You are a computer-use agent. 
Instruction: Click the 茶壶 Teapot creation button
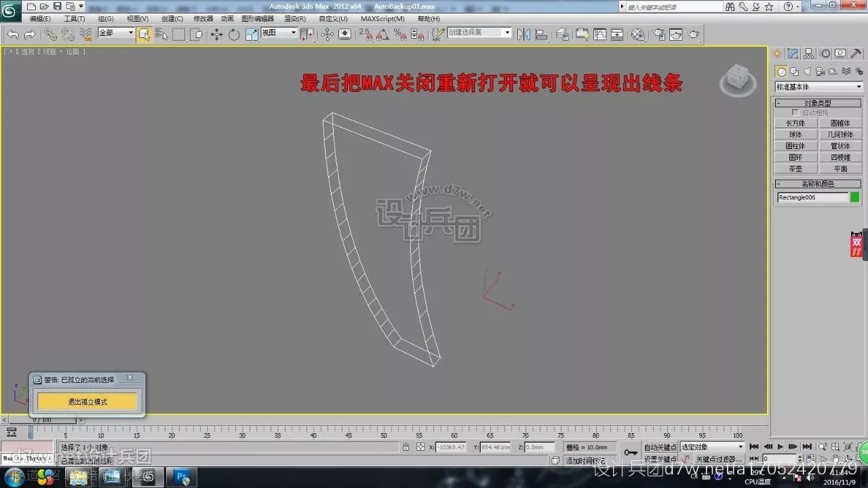point(795,168)
